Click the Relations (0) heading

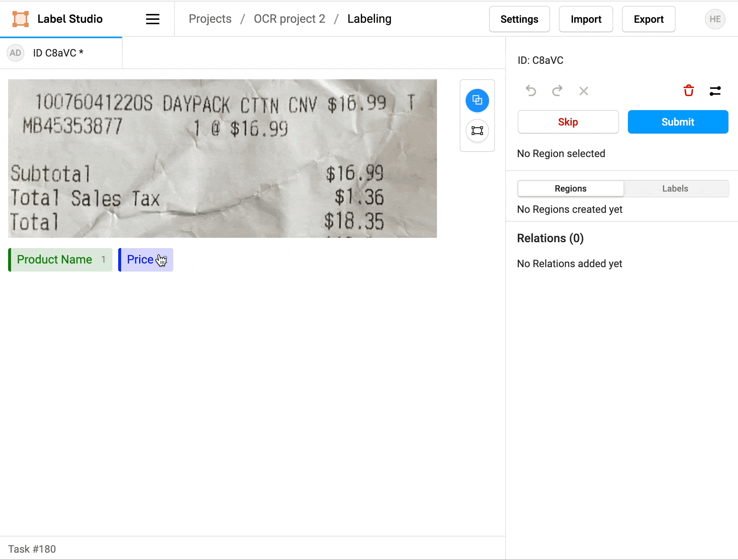(550, 238)
